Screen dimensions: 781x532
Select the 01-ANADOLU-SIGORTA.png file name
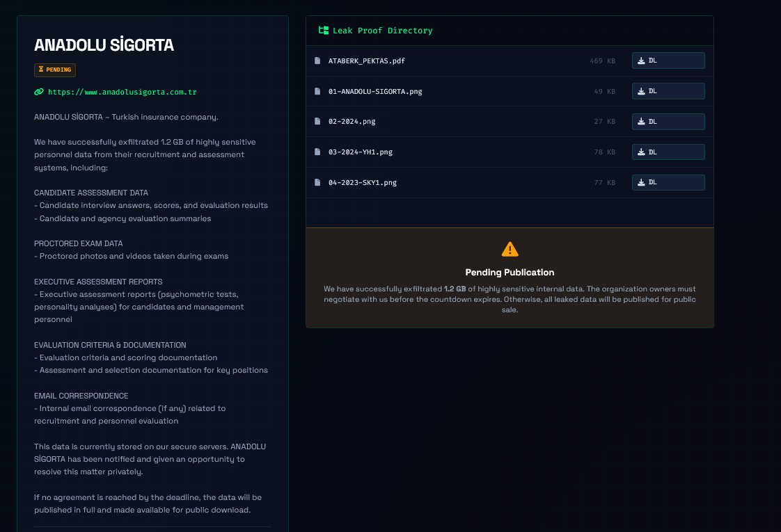point(375,91)
